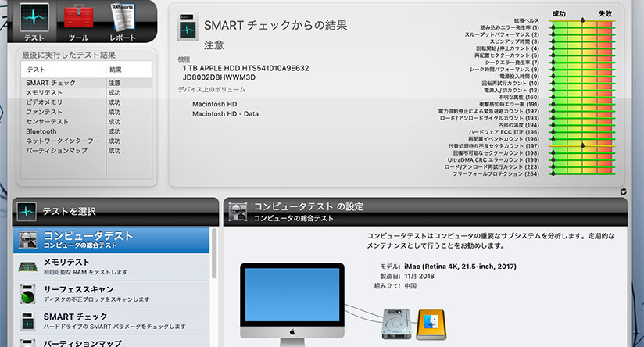This screenshot has height=347, width=644.
Task: Click the memory chip icon beside メモリテスト
Action: [x=28, y=267]
